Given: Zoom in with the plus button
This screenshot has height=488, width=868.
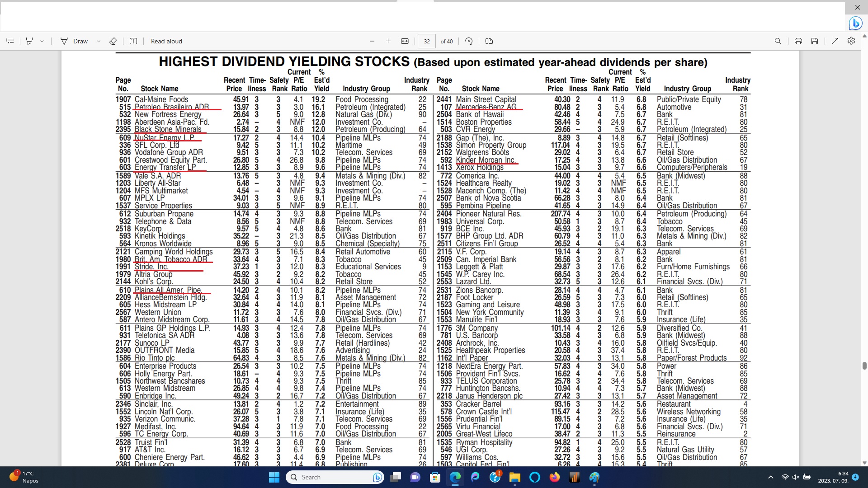Looking at the screenshot, I should pyautogui.click(x=388, y=41).
